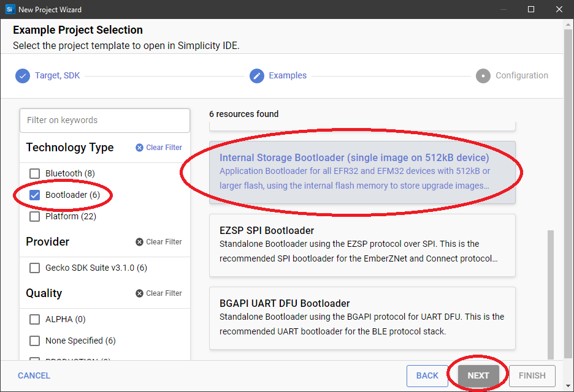This screenshot has width=574, height=392.
Task: Click 'Select the project template' instruction text
Action: coord(126,46)
